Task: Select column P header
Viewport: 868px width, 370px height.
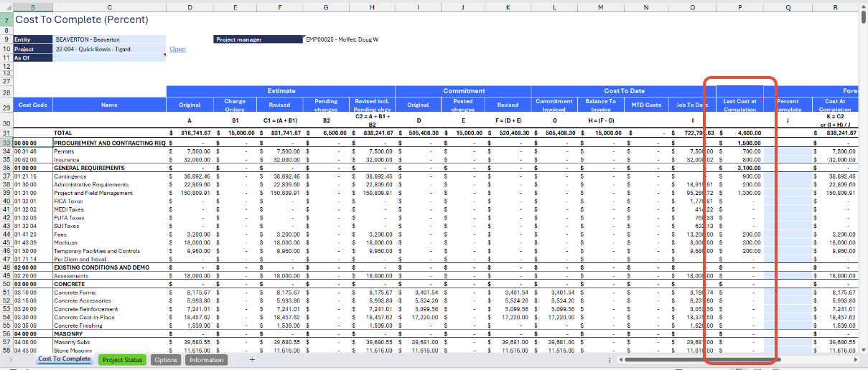Action: pyautogui.click(x=739, y=7)
